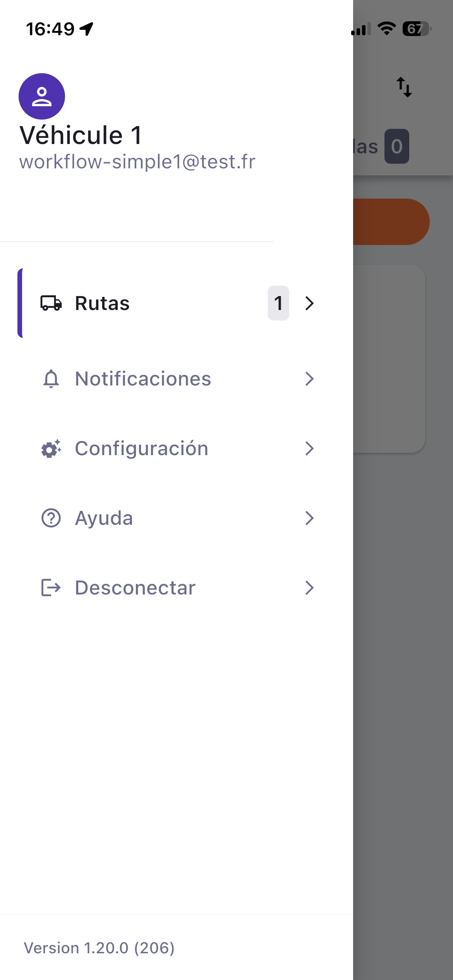Tap the purple user avatar icon

click(x=42, y=96)
